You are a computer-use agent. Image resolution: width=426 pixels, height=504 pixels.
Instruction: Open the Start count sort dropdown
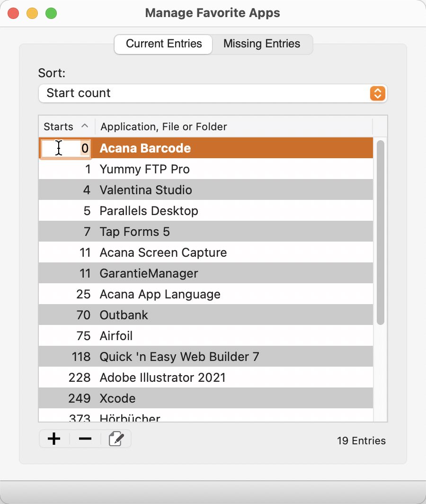213,93
